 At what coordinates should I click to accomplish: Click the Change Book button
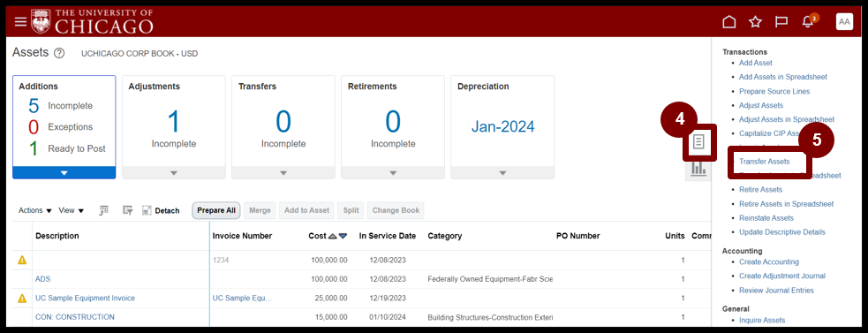tap(396, 210)
